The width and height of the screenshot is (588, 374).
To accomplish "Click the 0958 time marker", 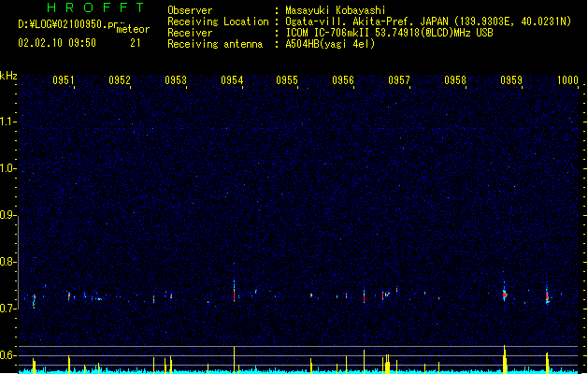I will point(455,80).
